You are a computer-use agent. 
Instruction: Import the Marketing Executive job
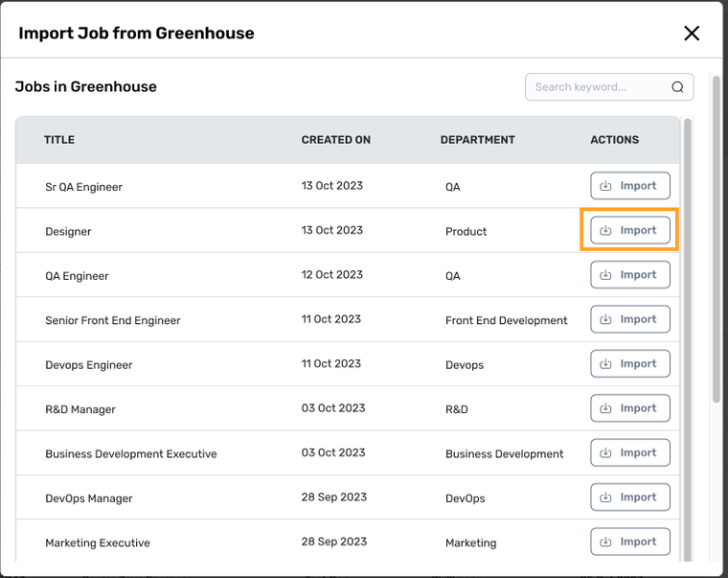[630, 542]
